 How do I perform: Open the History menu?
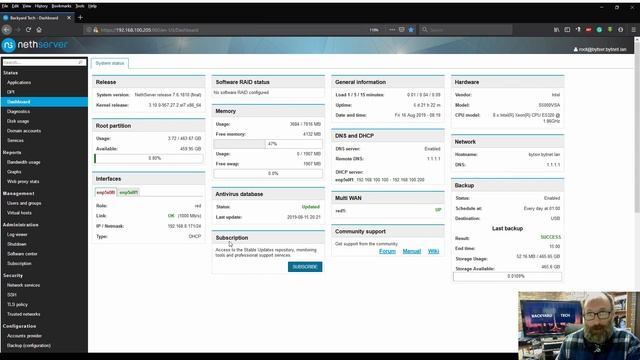point(41,6)
